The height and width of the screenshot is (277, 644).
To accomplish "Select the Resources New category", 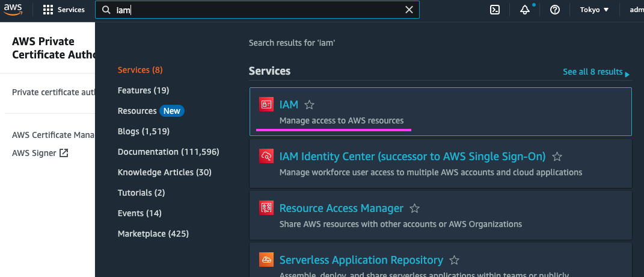I will pyautogui.click(x=151, y=111).
